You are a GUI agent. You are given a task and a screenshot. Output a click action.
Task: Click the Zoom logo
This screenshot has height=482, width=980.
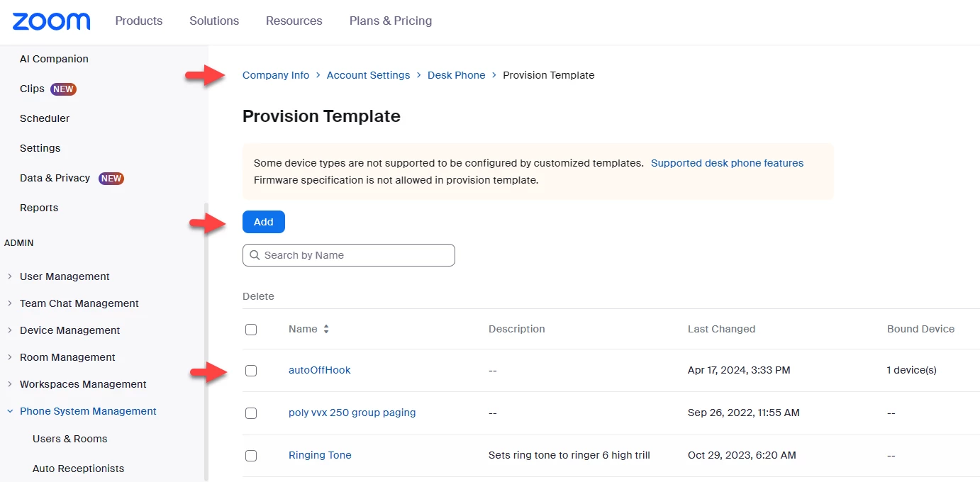click(x=51, y=21)
